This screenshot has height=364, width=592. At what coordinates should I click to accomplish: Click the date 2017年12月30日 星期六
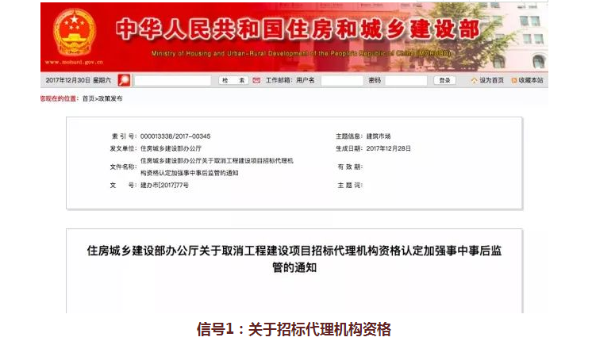click(78, 80)
